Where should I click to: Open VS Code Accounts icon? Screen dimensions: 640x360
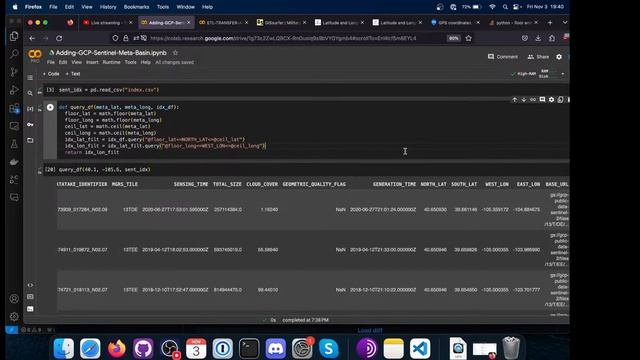14,299
